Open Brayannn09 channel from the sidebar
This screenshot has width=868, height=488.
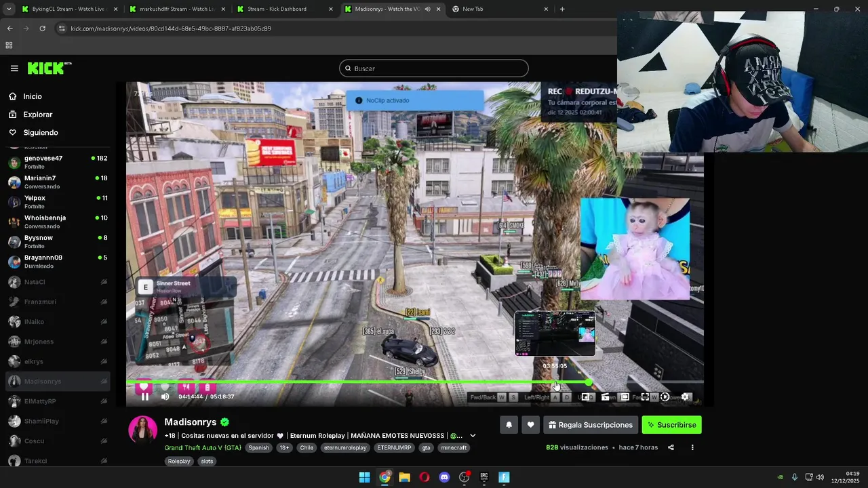coord(58,262)
